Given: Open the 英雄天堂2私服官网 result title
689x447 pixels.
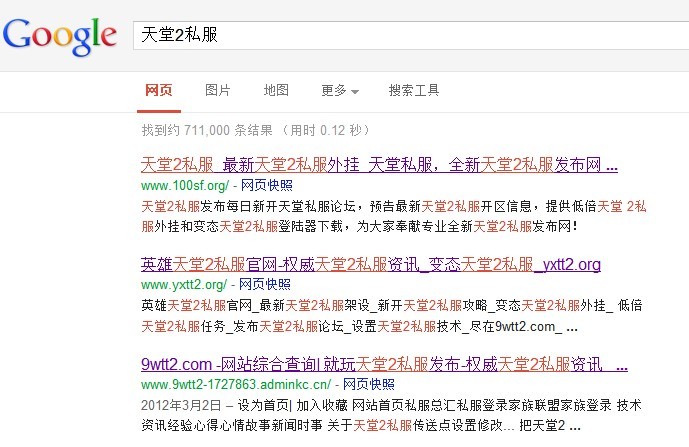Looking at the screenshot, I should (x=370, y=264).
